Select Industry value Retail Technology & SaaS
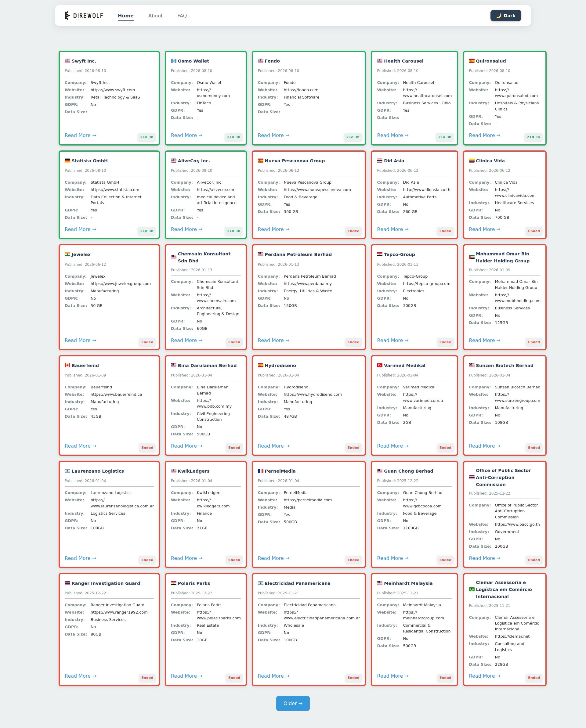 tap(115, 97)
